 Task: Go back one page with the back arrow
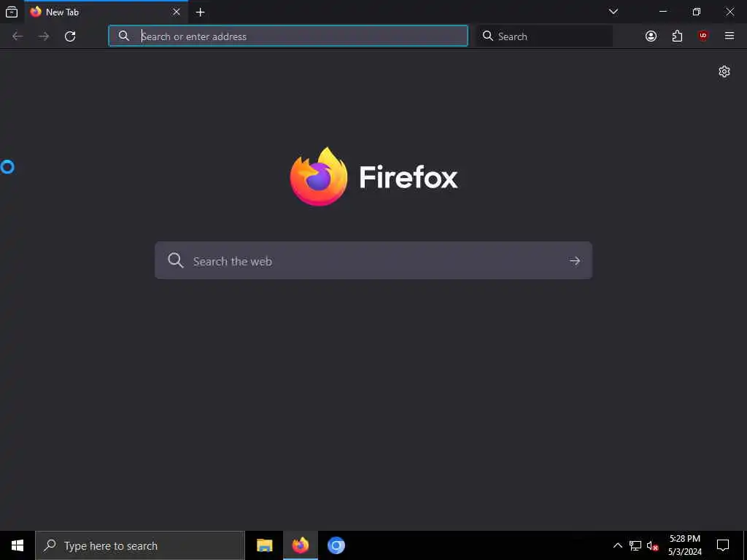click(18, 36)
